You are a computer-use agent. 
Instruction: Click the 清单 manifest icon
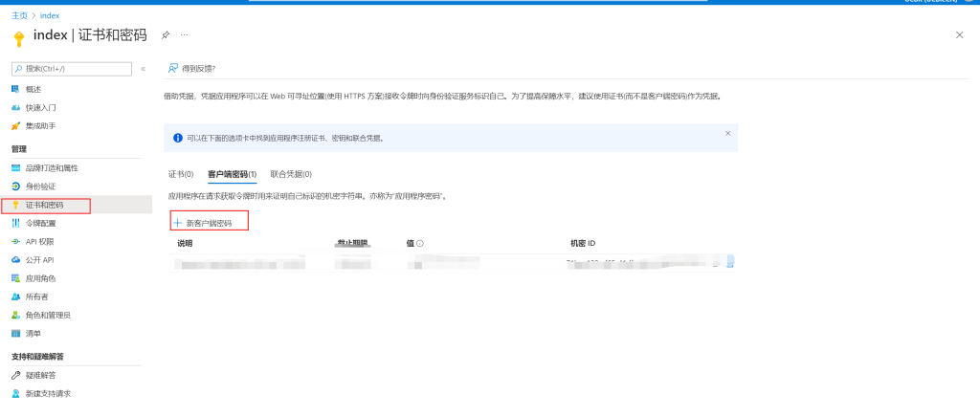[x=15, y=334]
